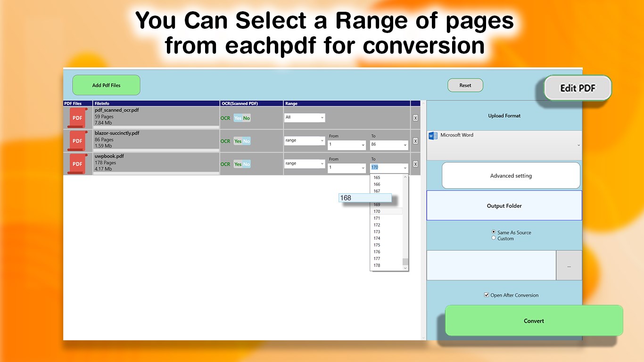Uncheck Open After Conversion
This screenshot has height=362, width=644.
486,295
